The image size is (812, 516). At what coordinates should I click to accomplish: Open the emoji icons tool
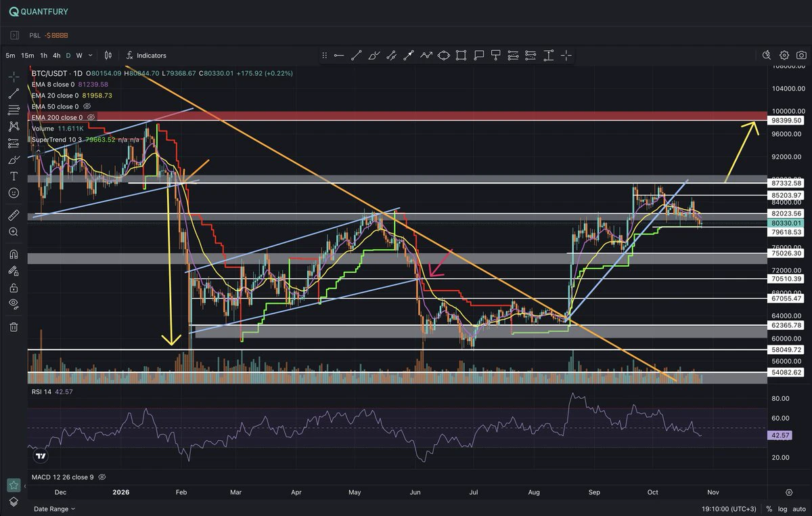click(x=14, y=193)
